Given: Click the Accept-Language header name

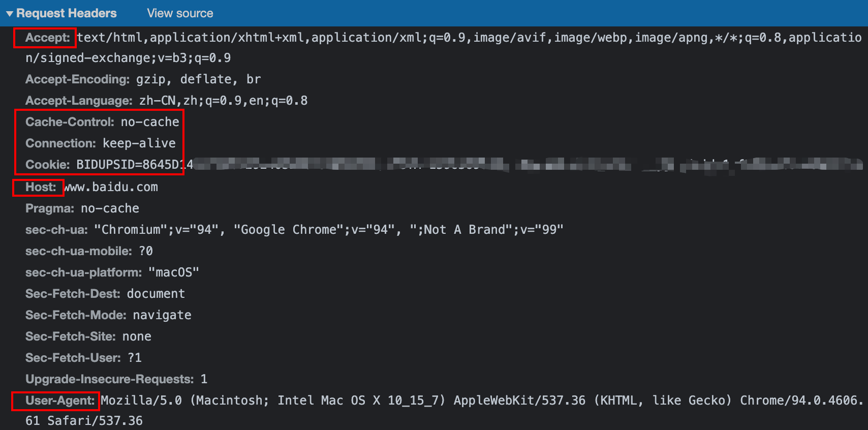Looking at the screenshot, I should pyautogui.click(x=79, y=101).
